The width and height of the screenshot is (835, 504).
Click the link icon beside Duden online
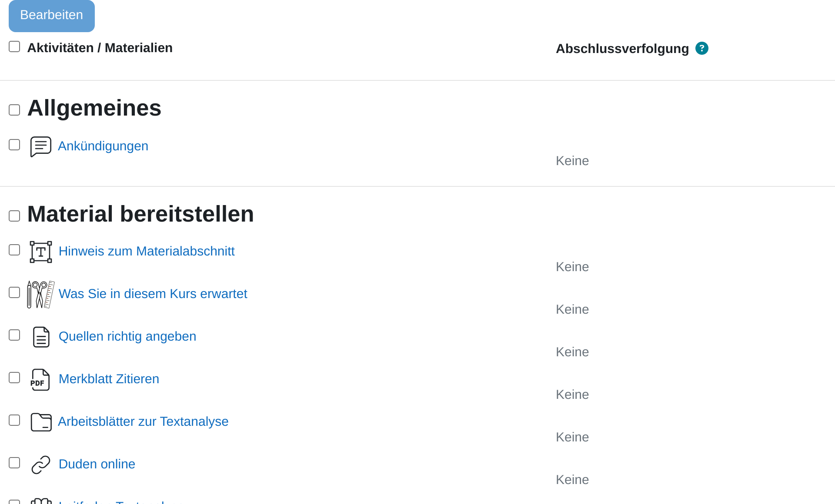click(41, 465)
